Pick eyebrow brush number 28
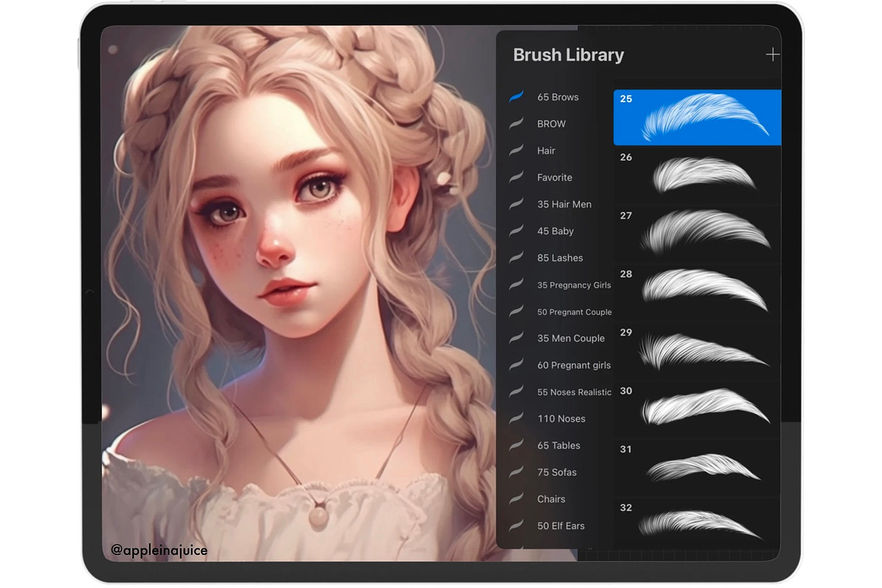 pos(697,293)
